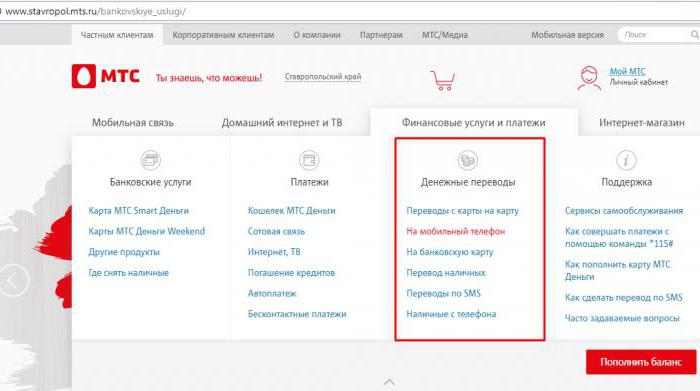700x391 pixels.
Task: Click the Поддержка info icon
Action: click(x=626, y=160)
